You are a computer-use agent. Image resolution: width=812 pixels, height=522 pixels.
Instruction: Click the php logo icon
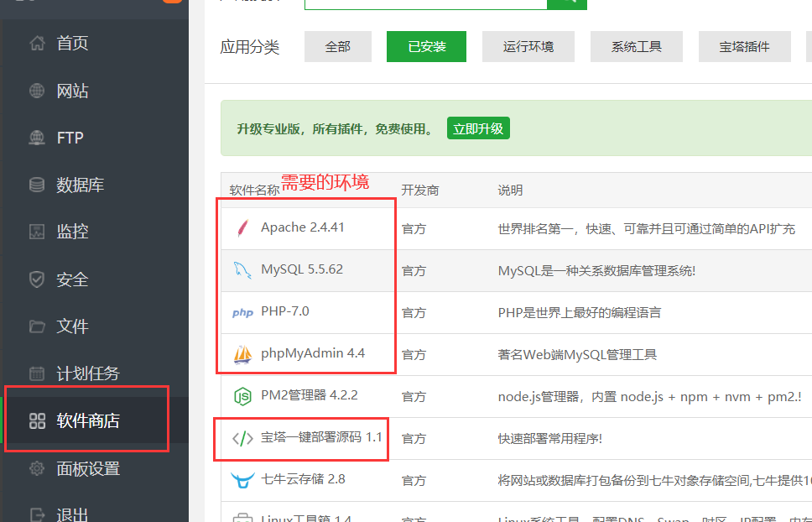[x=242, y=313]
